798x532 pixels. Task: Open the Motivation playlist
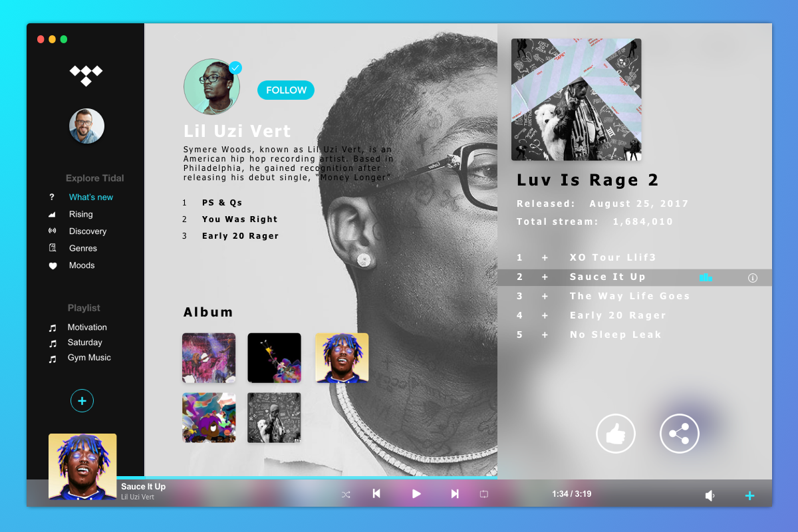(87, 327)
